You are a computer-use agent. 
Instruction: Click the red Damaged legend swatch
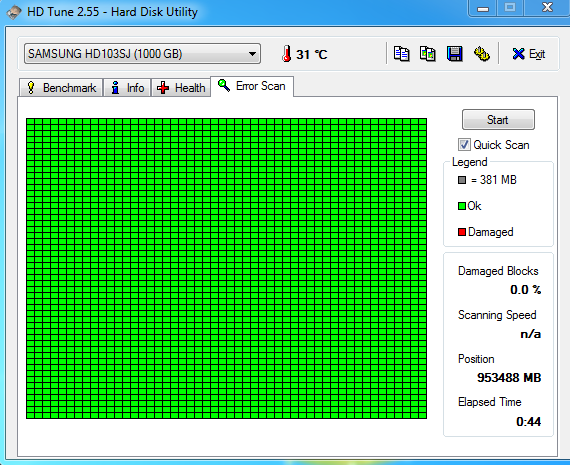462,232
